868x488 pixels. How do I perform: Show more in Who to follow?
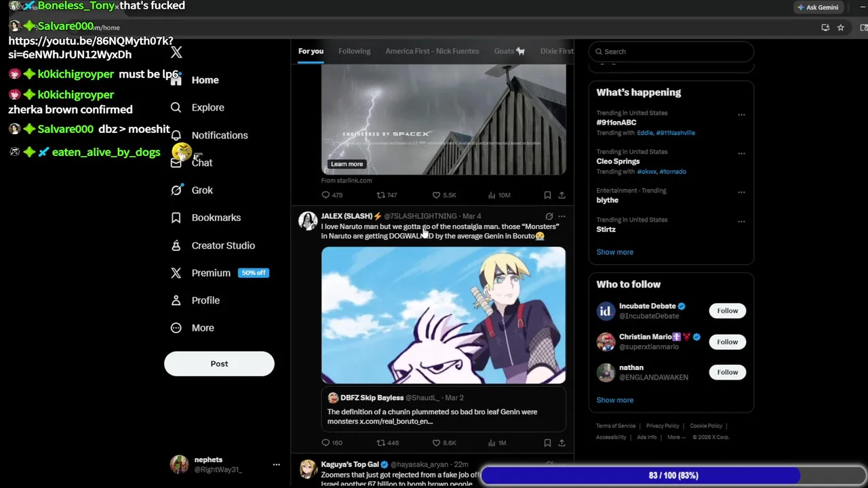click(614, 400)
